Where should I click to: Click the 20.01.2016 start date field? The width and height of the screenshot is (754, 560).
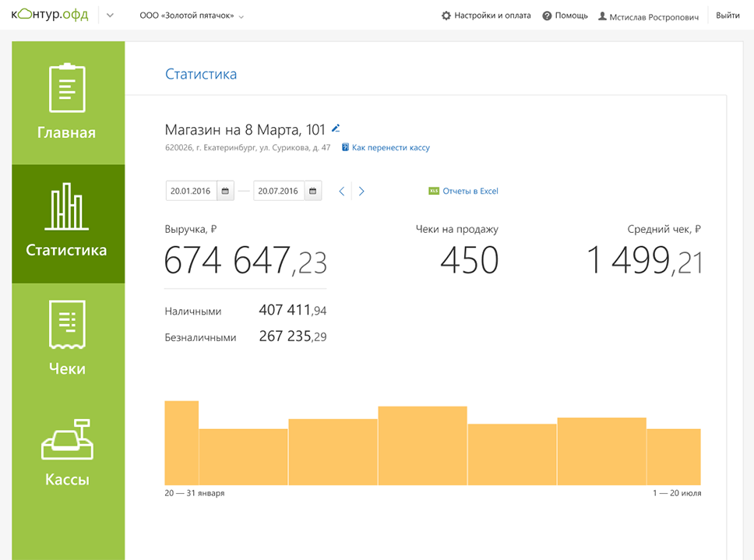[192, 191]
